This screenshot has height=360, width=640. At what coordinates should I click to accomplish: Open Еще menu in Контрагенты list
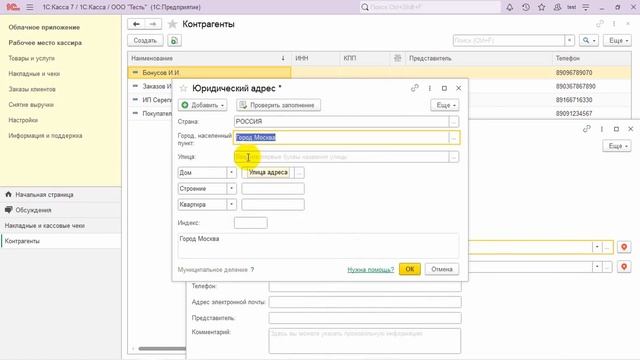(x=618, y=40)
